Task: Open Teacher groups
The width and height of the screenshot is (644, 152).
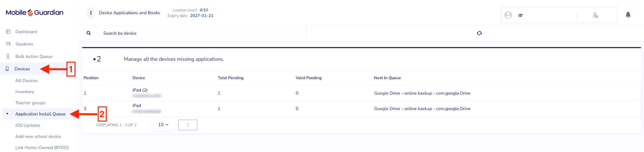Action: click(x=31, y=103)
